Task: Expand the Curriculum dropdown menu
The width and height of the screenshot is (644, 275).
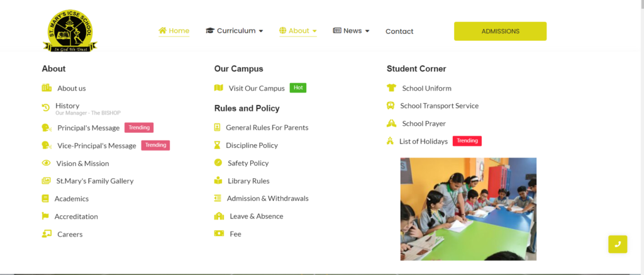Action: click(x=234, y=31)
